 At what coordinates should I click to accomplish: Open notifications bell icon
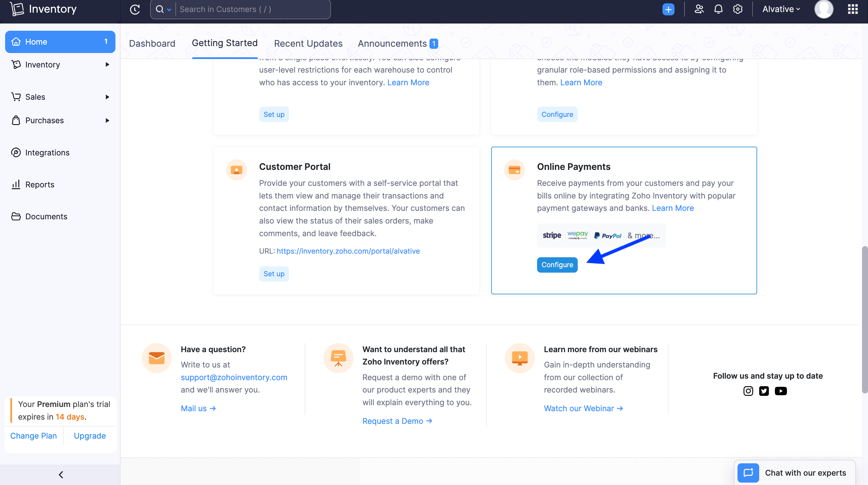[719, 9]
